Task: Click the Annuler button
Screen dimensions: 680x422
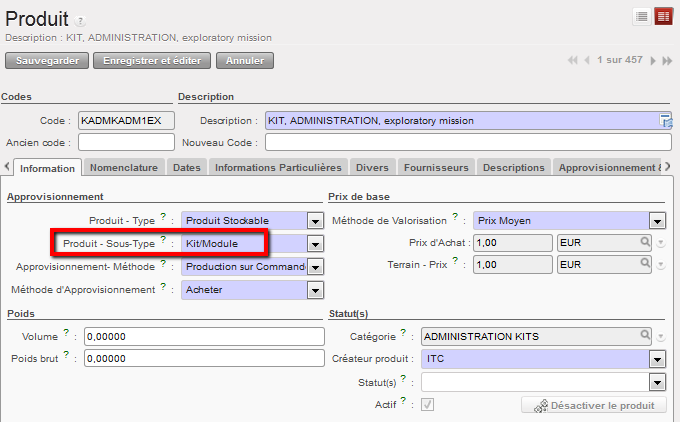Action: click(x=245, y=61)
